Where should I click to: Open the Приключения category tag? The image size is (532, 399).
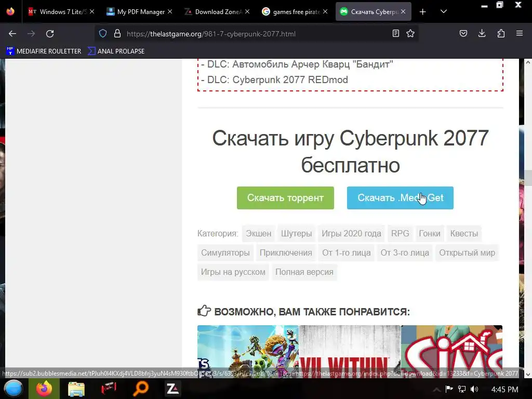click(x=286, y=253)
